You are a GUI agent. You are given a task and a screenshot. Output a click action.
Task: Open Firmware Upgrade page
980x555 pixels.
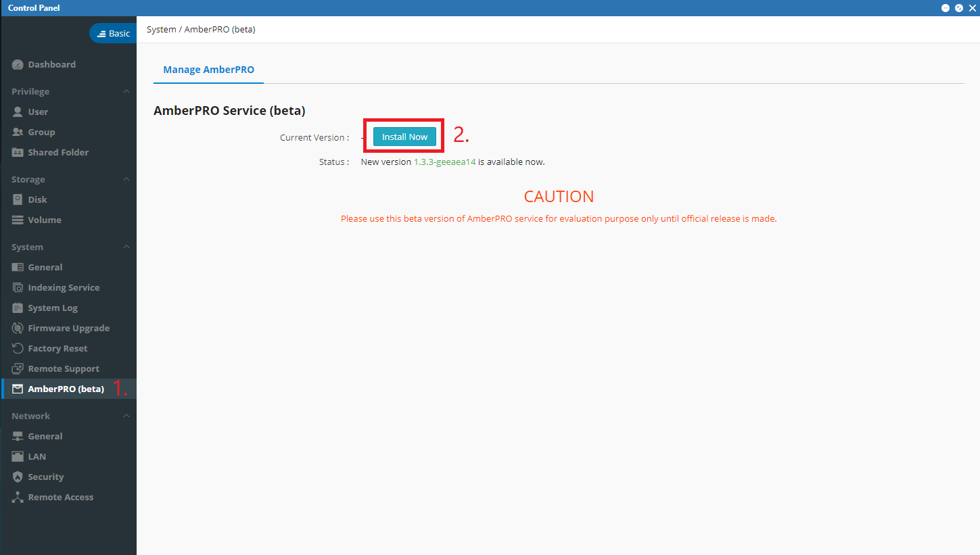[x=68, y=329]
